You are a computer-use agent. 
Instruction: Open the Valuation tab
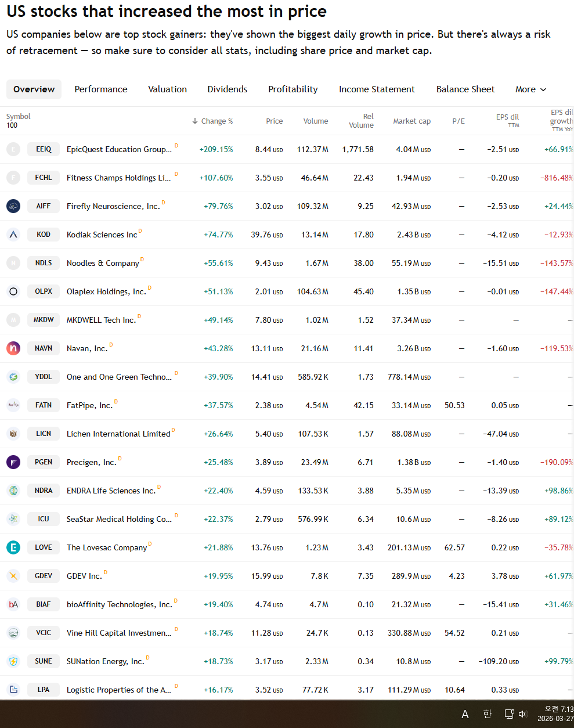click(x=168, y=89)
